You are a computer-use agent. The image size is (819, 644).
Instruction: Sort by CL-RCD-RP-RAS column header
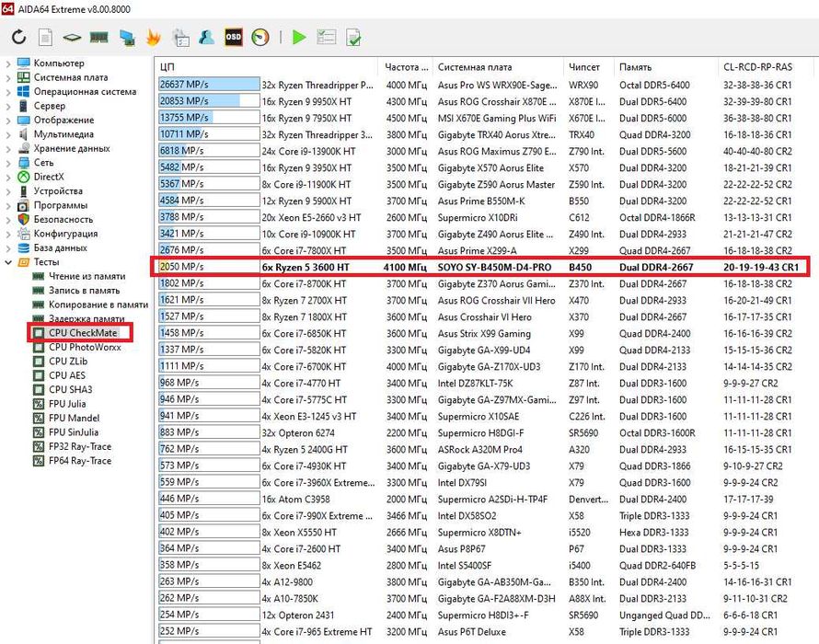(766, 67)
